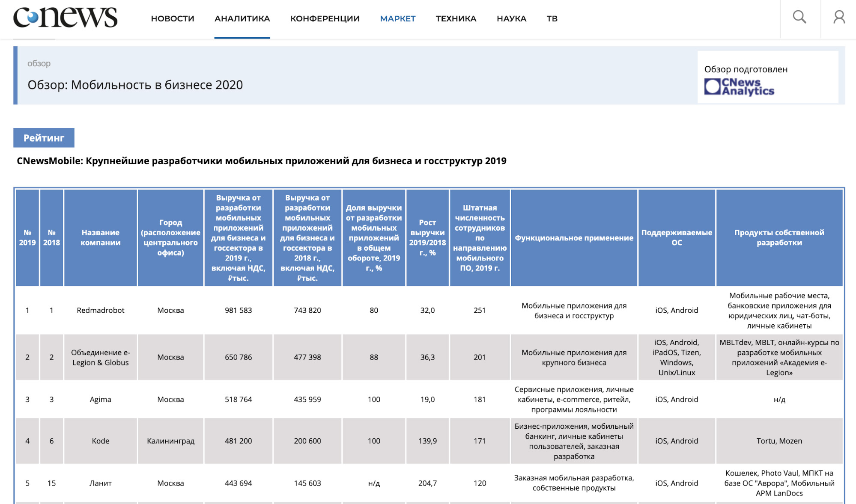
Task: Click the staff count 201
Action: click(480, 357)
